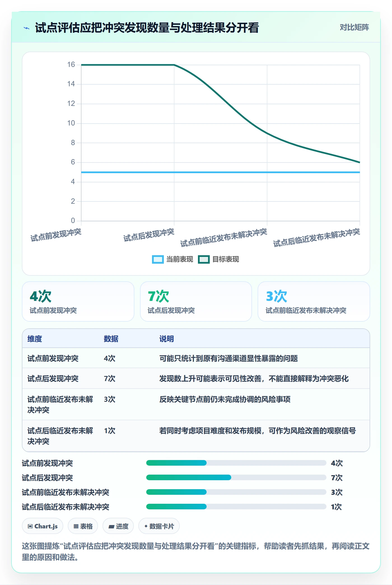
Task: Select the 表格 tag chip
Action: coord(83,526)
